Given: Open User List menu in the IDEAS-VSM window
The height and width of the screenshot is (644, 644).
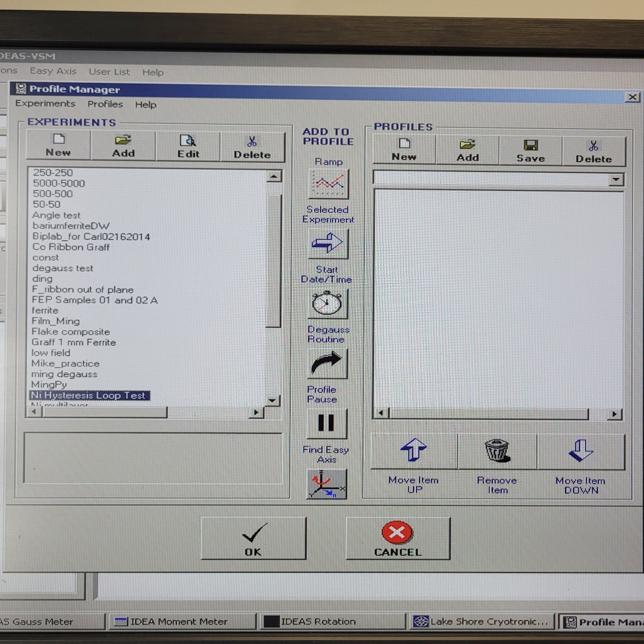Looking at the screenshot, I should click(x=109, y=71).
